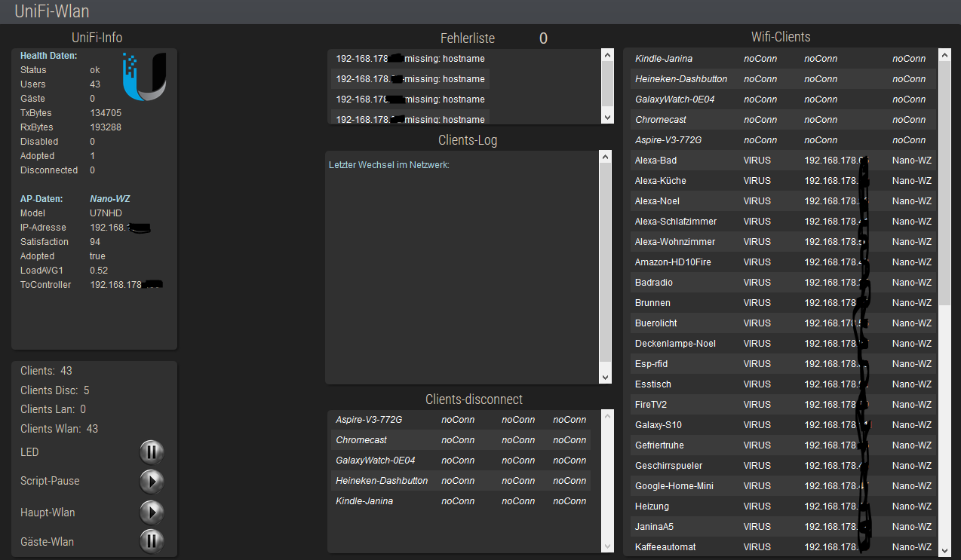Click up arrow of Wifi-Clients scrollbar
This screenshot has height=560, width=961.
(944, 55)
